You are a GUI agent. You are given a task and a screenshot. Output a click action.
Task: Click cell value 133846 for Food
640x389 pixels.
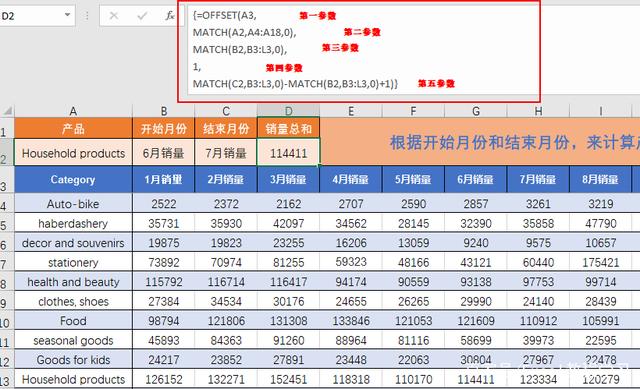pos(351,320)
